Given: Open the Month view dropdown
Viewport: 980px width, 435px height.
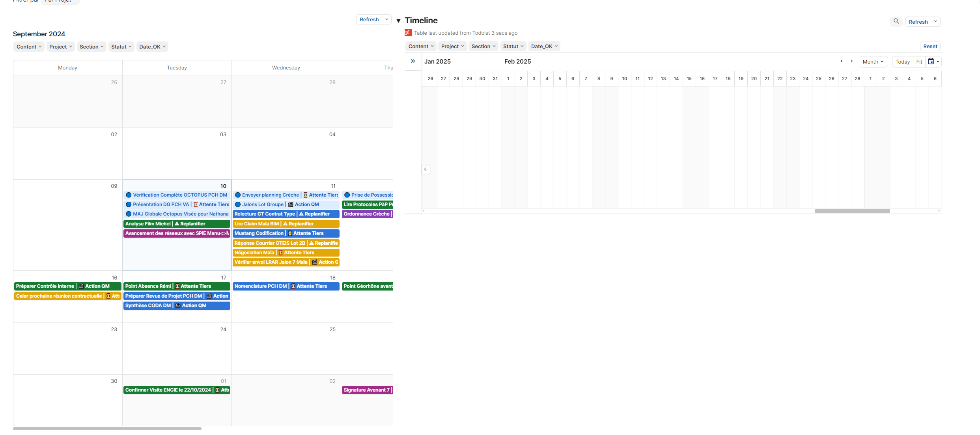Looking at the screenshot, I should (x=873, y=62).
